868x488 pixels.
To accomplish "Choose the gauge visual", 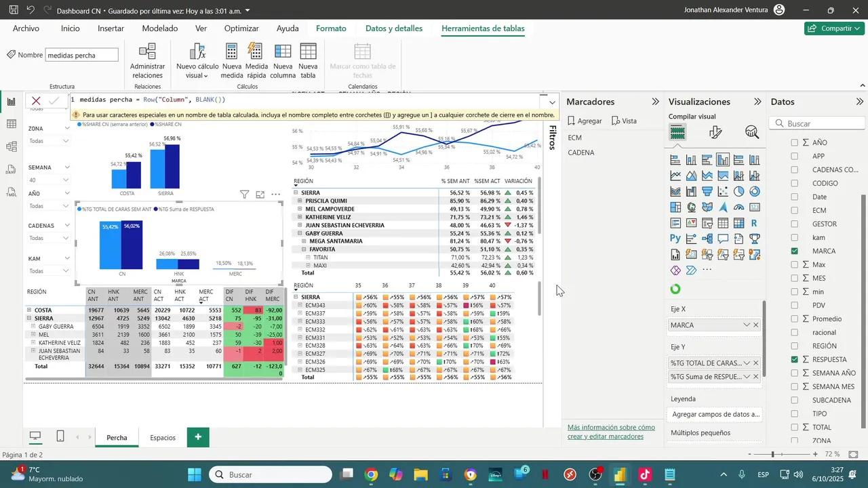I will pyautogui.click(x=738, y=207).
